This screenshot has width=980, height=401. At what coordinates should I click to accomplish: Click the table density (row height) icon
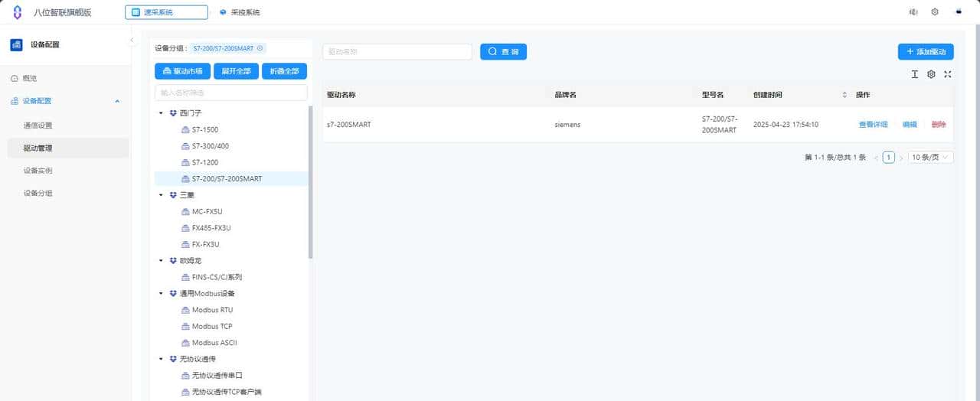tap(914, 74)
